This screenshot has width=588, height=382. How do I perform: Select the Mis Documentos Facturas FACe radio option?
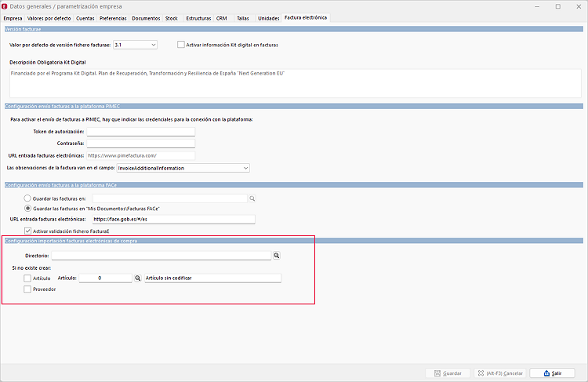coord(27,209)
